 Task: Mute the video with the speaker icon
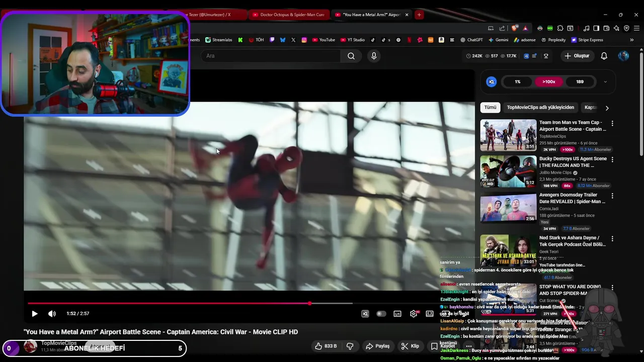(52, 314)
